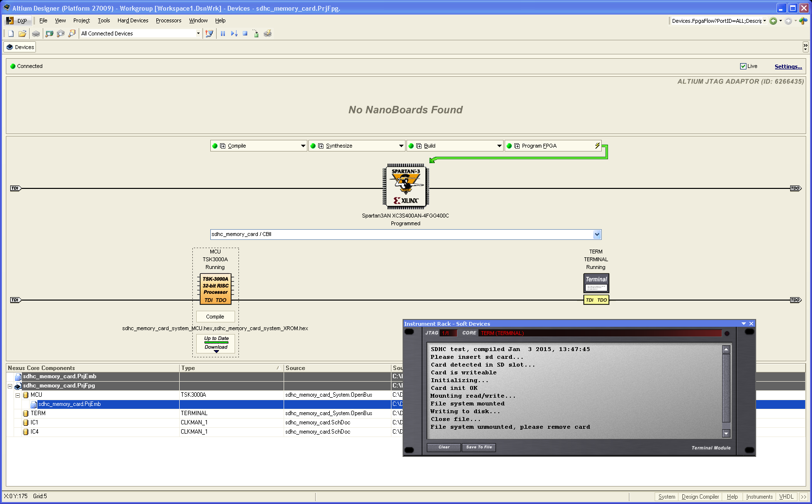The image size is (812, 504).
Task: Click the Clear button in terminal
Action: point(444,447)
